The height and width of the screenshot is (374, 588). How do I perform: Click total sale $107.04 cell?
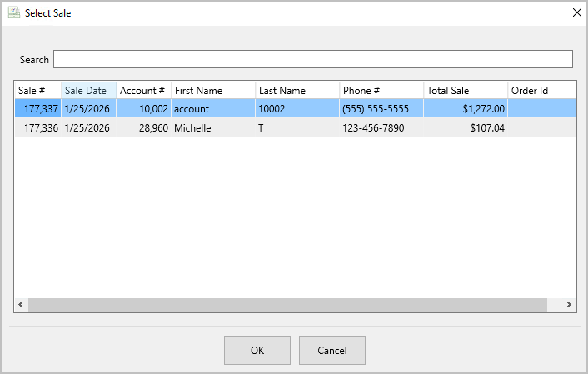(x=466, y=128)
